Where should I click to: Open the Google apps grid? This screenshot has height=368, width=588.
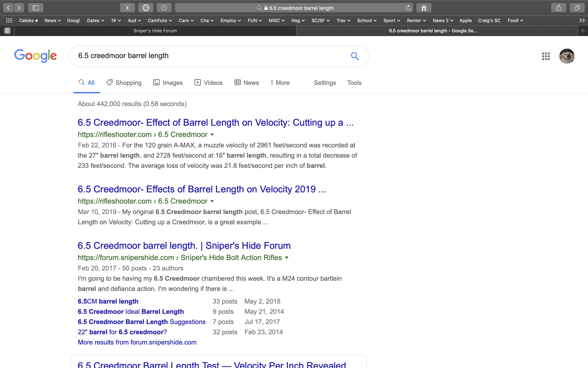coord(546,56)
